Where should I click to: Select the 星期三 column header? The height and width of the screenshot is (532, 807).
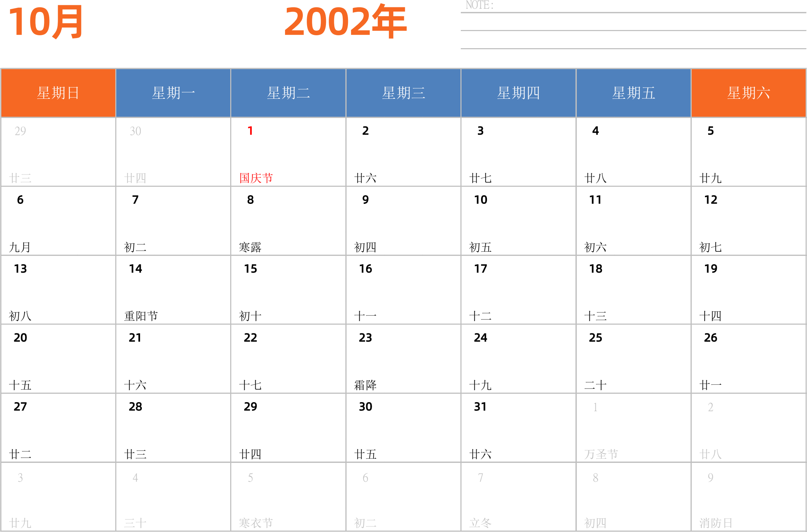point(403,93)
